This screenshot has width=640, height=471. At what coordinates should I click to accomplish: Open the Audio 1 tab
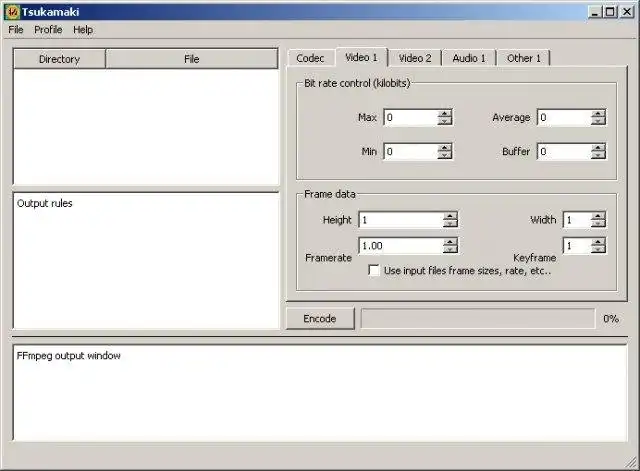[469, 58]
